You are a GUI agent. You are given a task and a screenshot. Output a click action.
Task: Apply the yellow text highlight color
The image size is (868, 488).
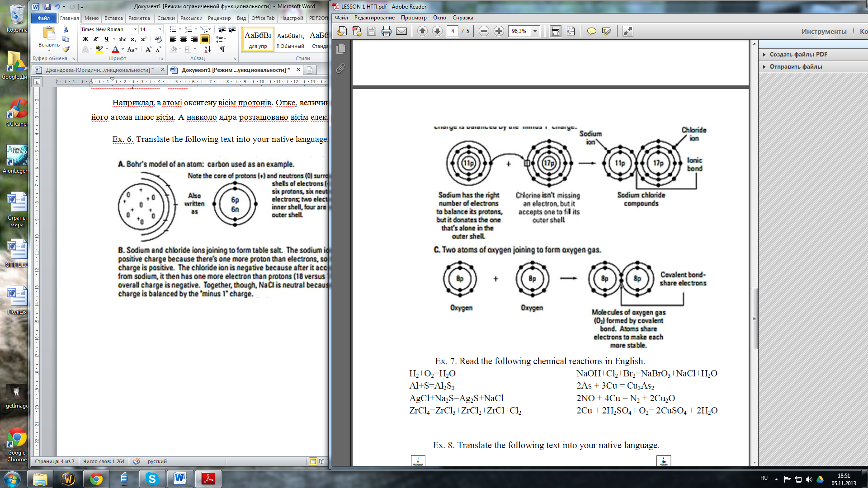pos(99,49)
